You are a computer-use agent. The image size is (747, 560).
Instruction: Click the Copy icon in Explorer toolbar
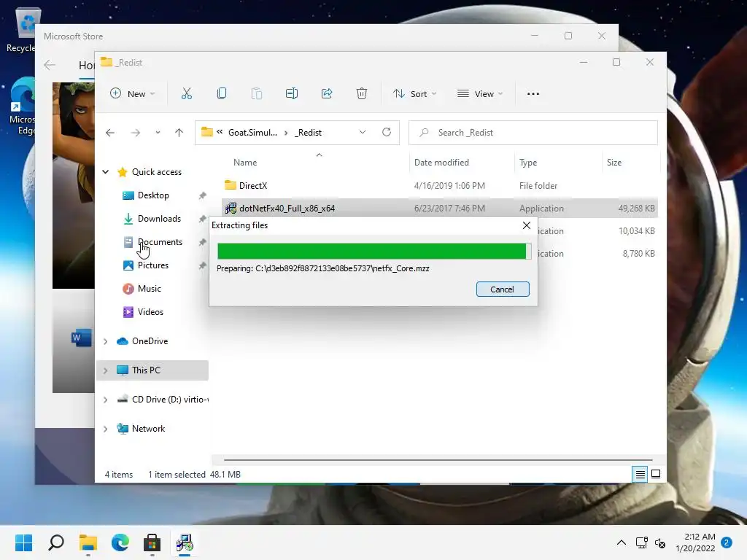[222, 94]
